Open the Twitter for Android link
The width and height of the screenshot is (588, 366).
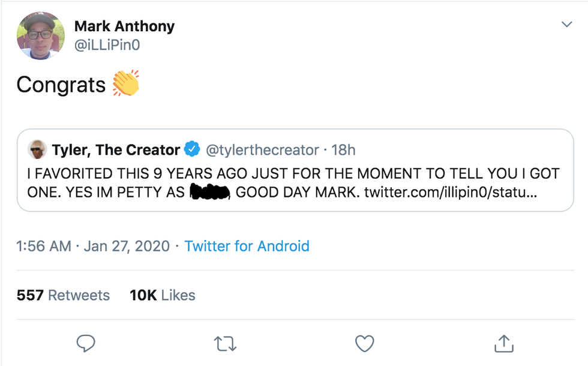(x=247, y=246)
